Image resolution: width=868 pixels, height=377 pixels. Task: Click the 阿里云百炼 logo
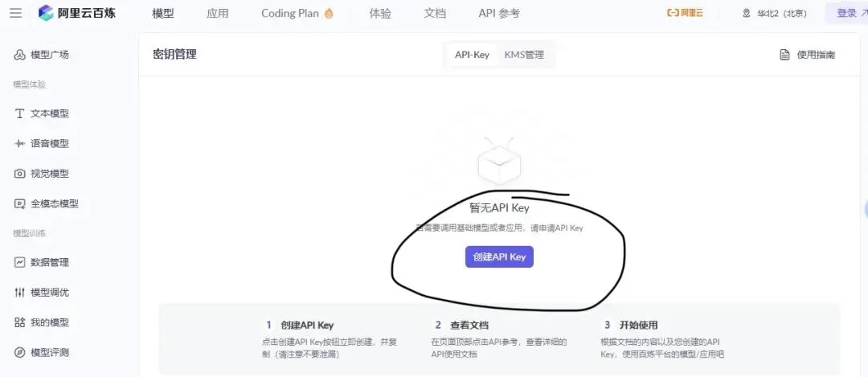click(76, 14)
